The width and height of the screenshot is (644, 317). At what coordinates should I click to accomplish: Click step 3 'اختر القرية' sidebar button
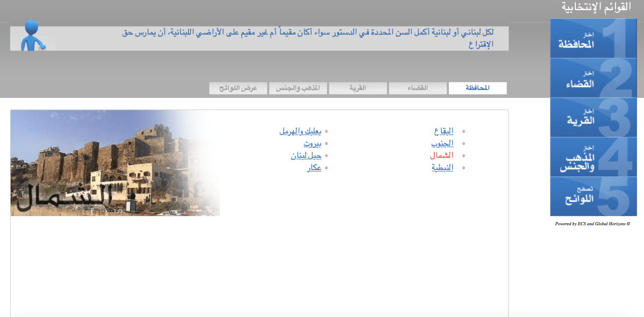(x=593, y=117)
